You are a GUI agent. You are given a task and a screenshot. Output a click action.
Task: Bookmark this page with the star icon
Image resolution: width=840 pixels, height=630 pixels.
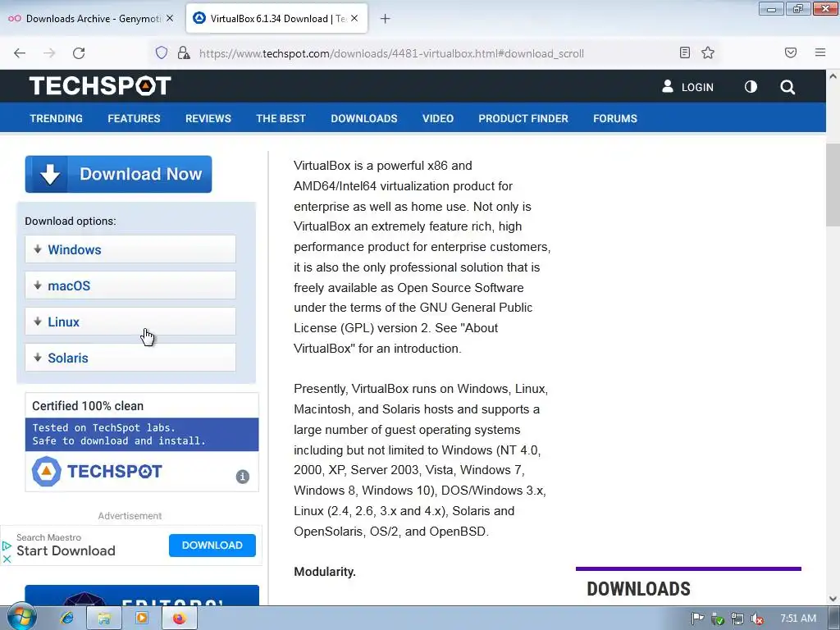click(708, 52)
